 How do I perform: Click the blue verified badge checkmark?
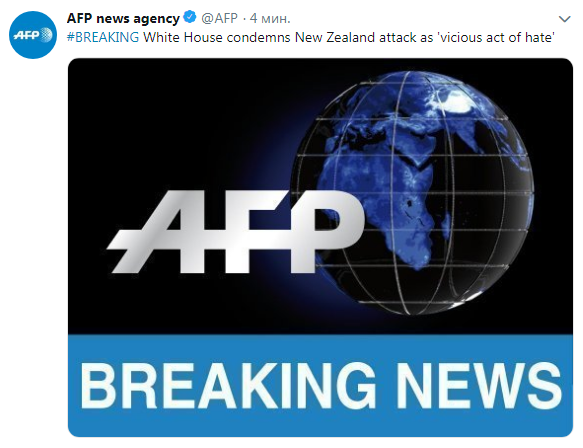(190, 17)
